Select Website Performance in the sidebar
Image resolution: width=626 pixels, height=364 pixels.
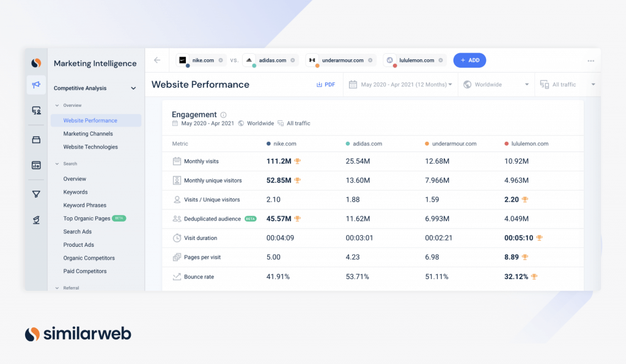point(96,120)
